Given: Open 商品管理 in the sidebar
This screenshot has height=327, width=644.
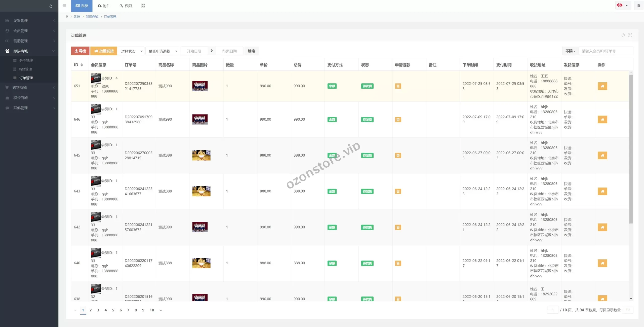Looking at the screenshot, I should [x=25, y=69].
